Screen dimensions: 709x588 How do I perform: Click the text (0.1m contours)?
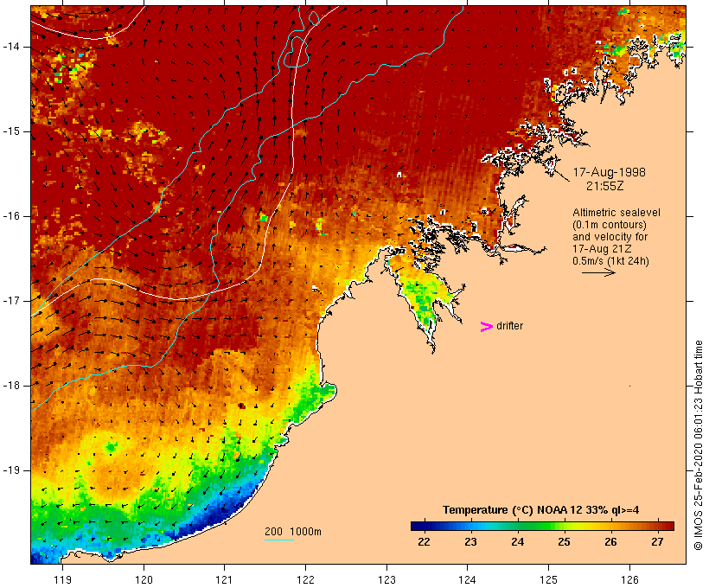coord(610,225)
